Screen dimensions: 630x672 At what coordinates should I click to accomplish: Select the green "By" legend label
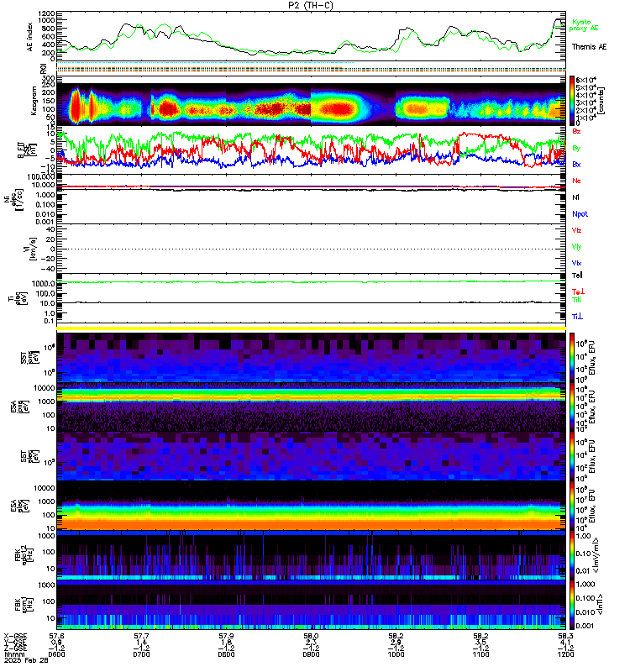(x=576, y=148)
